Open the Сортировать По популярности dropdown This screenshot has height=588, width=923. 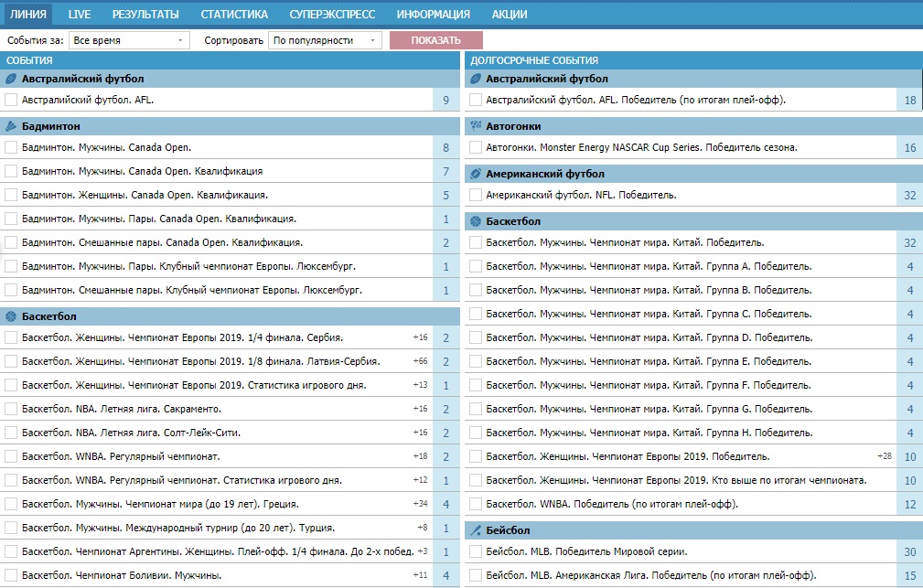pyautogui.click(x=325, y=40)
